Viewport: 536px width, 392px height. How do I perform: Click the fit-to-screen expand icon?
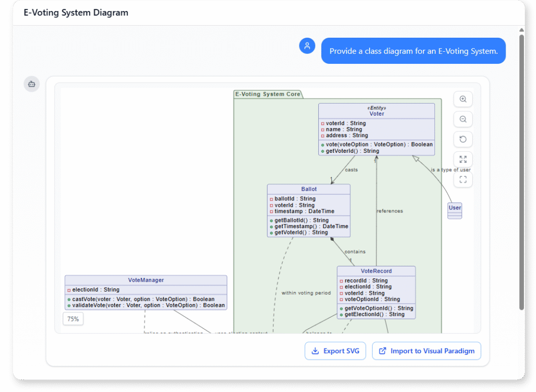463,159
